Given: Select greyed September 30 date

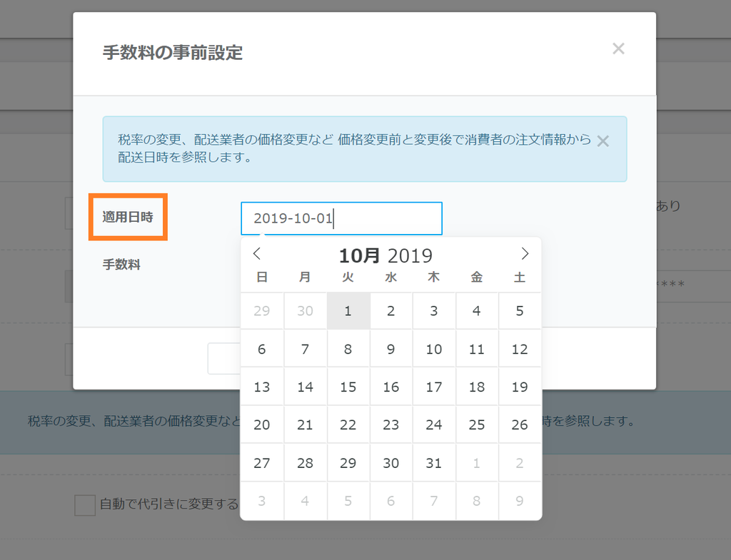Looking at the screenshot, I should pyautogui.click(x=306, y=311).
